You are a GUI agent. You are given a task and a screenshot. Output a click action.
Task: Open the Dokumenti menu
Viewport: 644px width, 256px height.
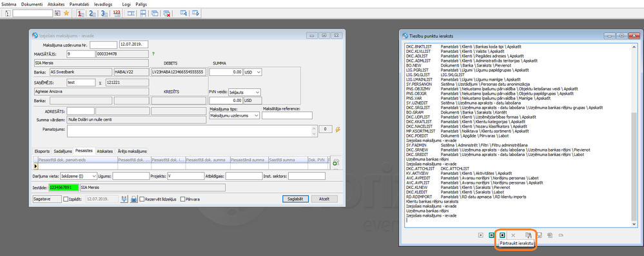click(32, 4)
